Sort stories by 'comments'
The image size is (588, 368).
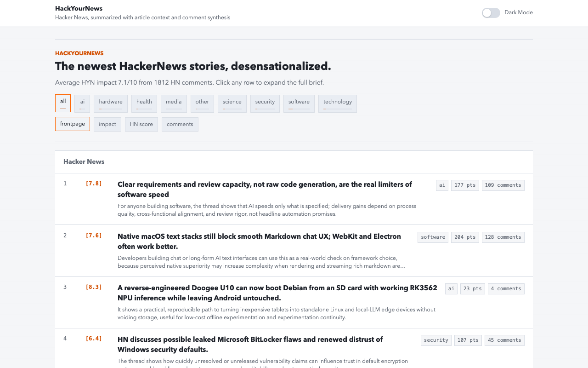coord(180,124)
